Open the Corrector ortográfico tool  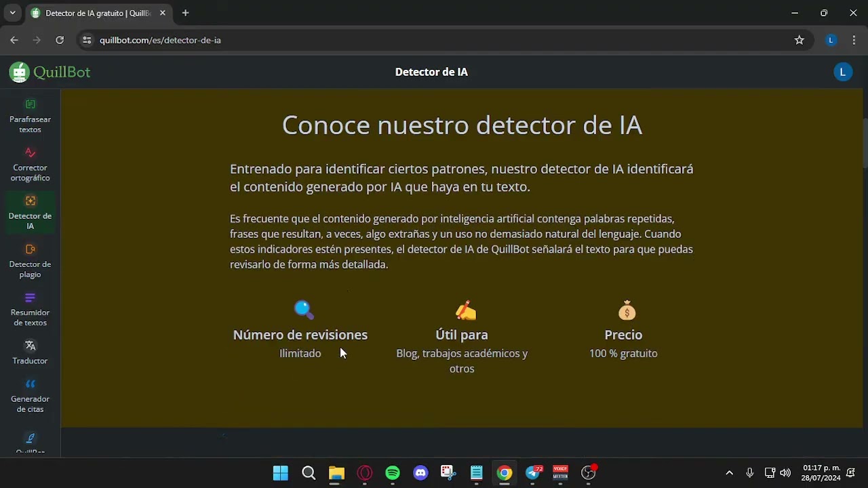30,164
